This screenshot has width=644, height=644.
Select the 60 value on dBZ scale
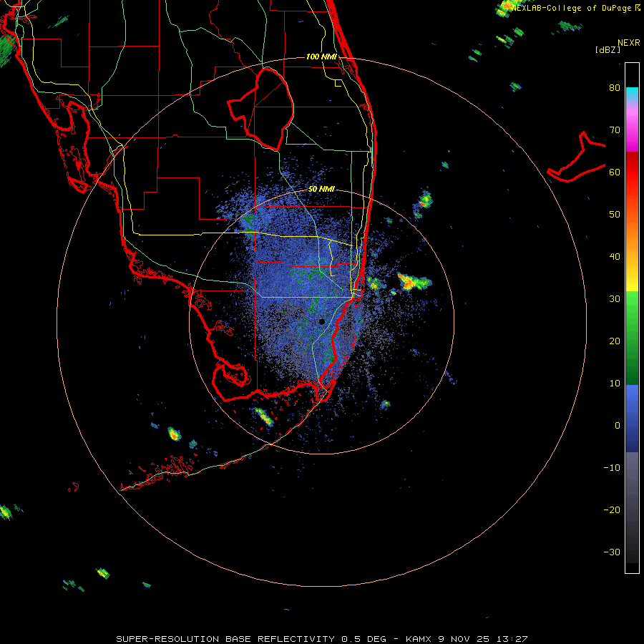tap(615, 172)
